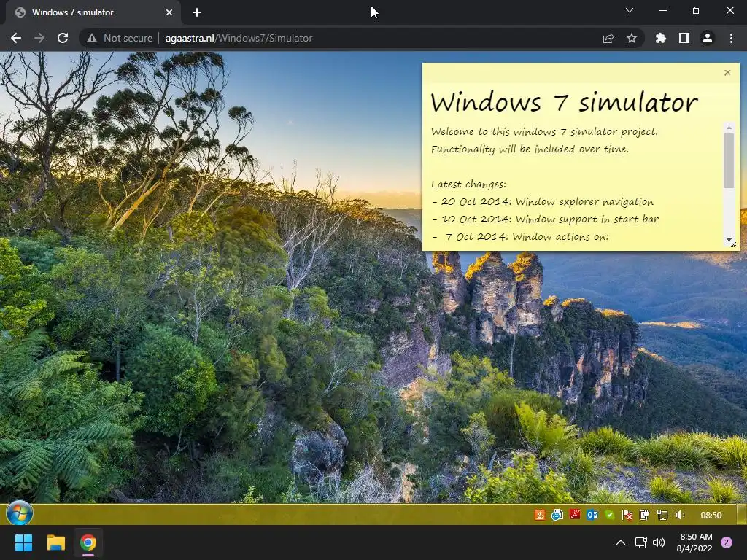Image resolution: width=747 pixels, height=560 pixels.
Task: Click the Show desktop strip in simulator taskbar
Action: point(742,514)
